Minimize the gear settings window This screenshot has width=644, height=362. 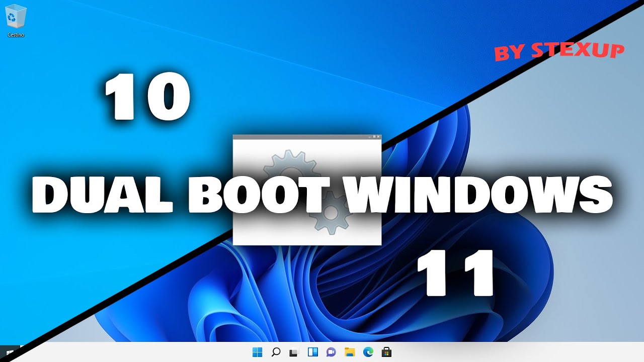(370, 137)
